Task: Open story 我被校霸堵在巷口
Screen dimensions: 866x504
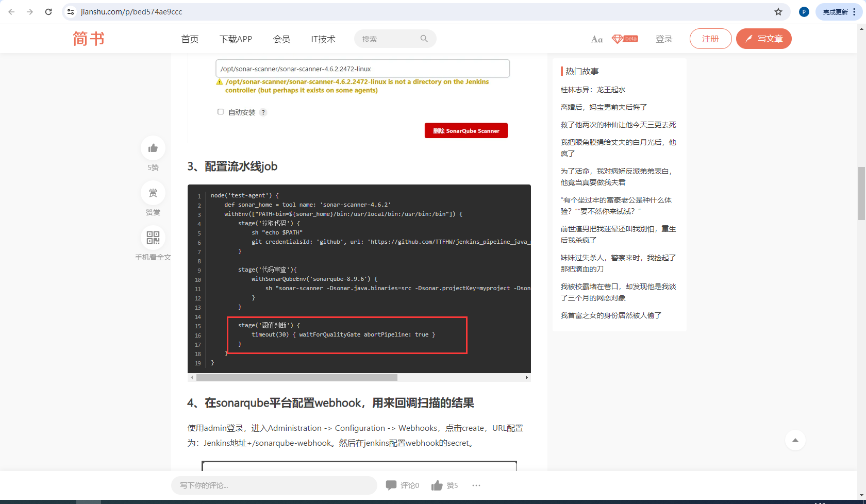Action: pos(618,292)
